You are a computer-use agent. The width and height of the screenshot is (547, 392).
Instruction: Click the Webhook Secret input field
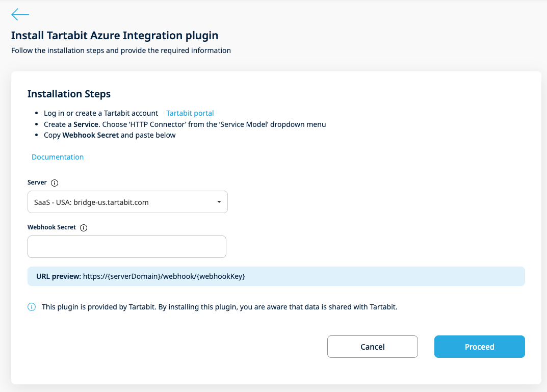point(126,247)
